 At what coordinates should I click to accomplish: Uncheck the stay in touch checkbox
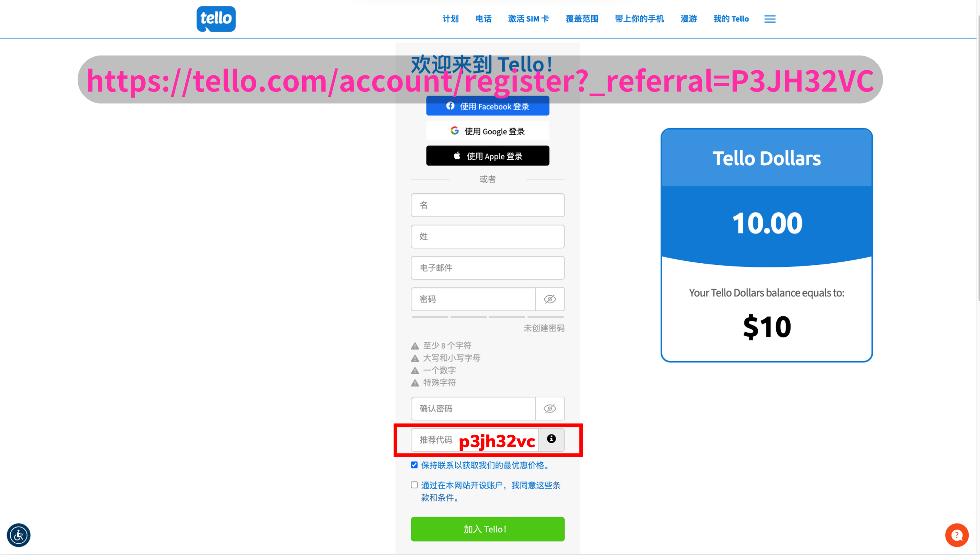coord(414,465)
